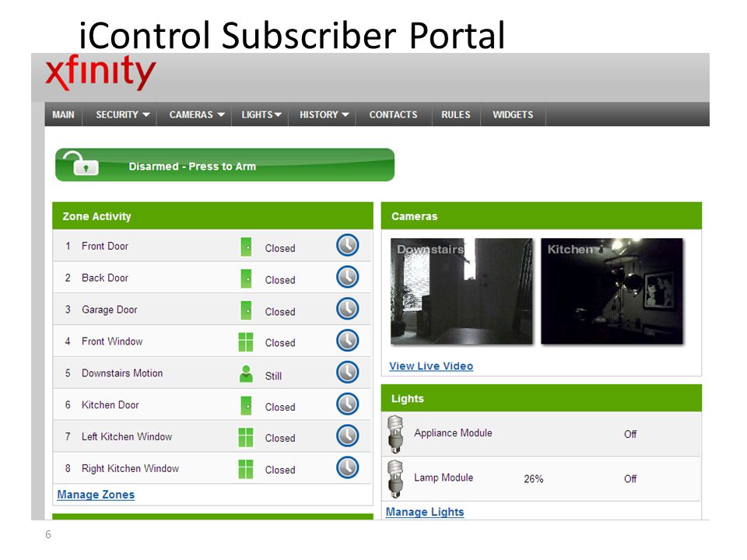Open history clock icon for Back Door
The image size is (747, 560).
click(x=347, y=277)
